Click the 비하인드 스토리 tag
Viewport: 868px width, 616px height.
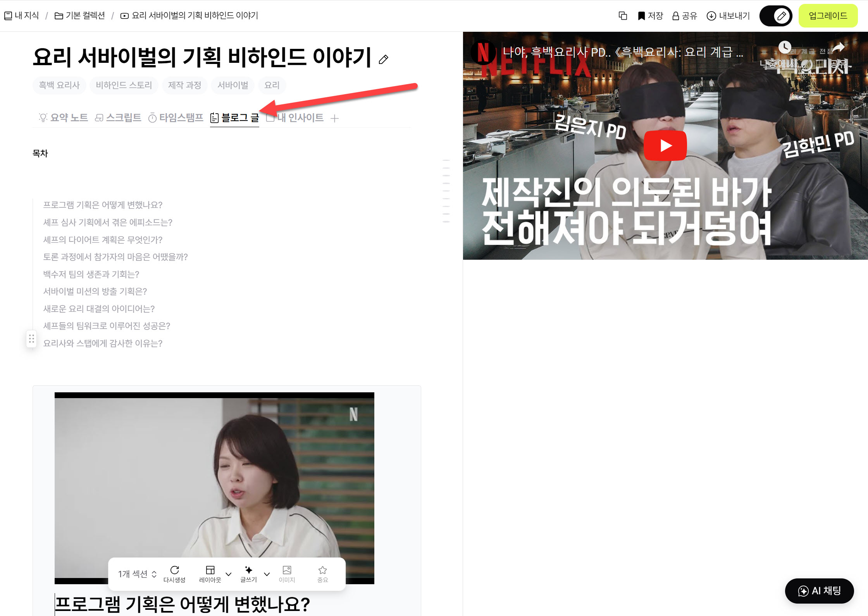(x=124, y=85)
